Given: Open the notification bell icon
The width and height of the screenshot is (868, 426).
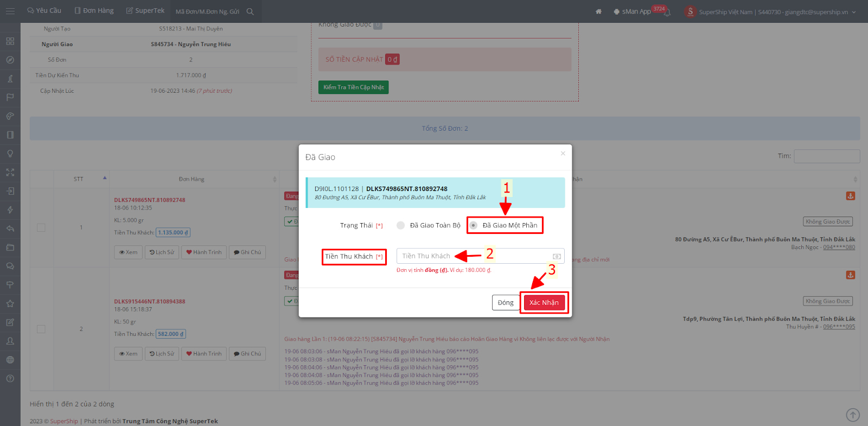Looking at the screenshot, I should coord(667,12).
